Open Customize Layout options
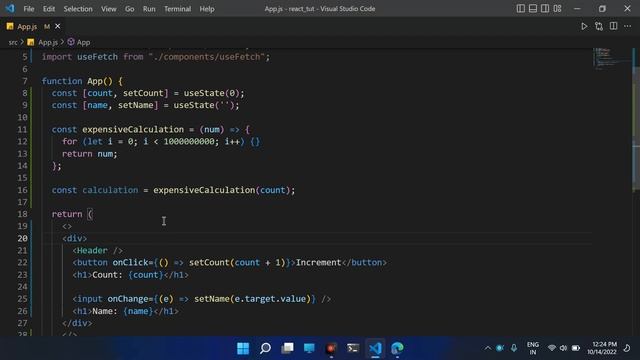The image size is (640, 360). tap(558, 9)
